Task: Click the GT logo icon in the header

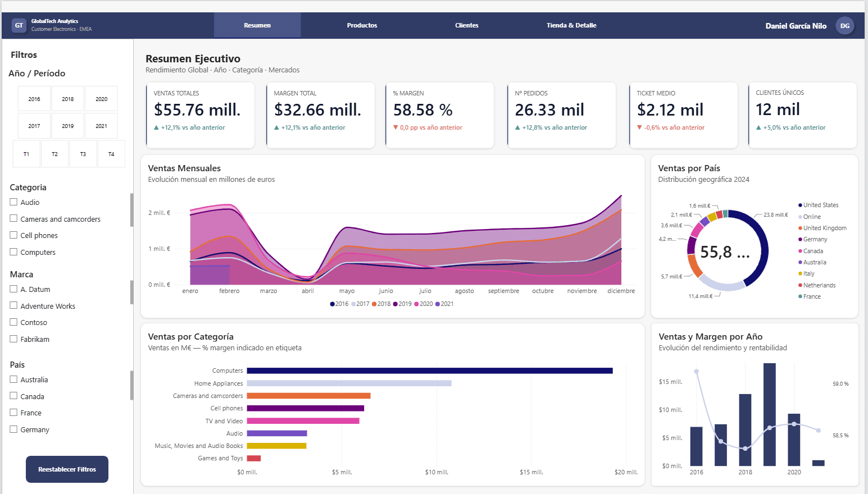Action: point(19,25)
